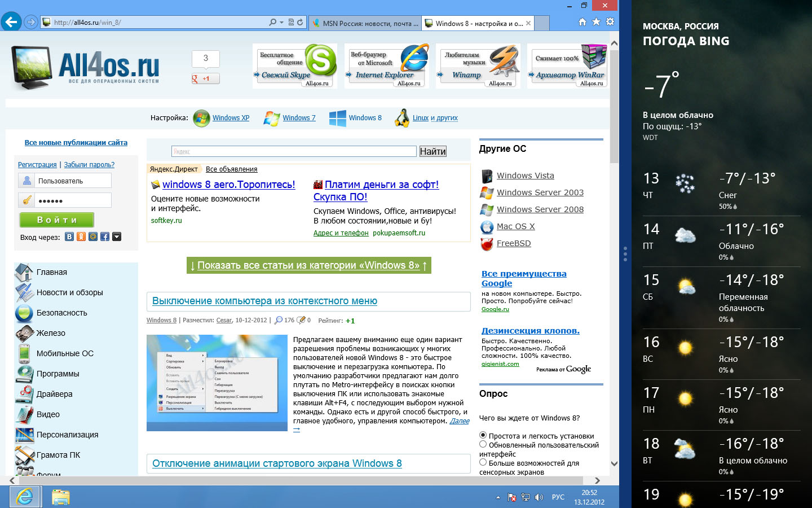Click the Мобильные ОС phone icon
812x508 pixels.
tap(24, 353)
